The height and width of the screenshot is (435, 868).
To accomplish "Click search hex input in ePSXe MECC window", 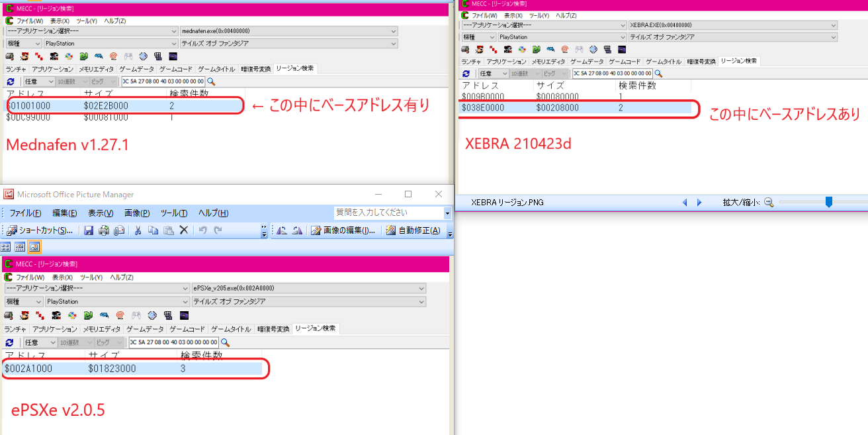I will 173,342.
